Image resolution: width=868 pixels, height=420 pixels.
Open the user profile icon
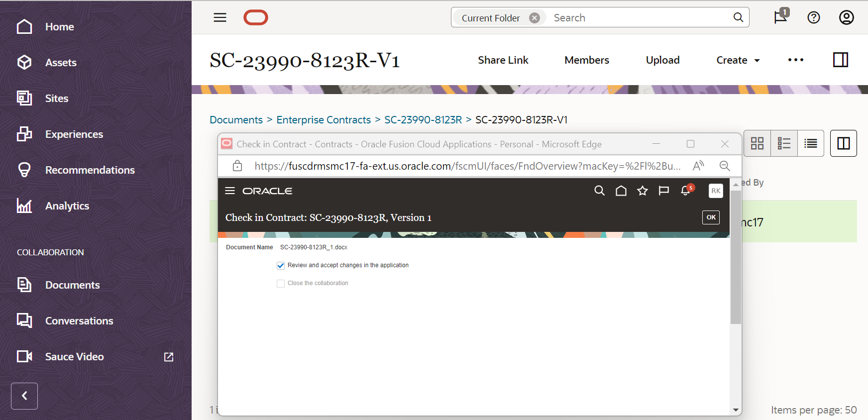click(847, 17)
